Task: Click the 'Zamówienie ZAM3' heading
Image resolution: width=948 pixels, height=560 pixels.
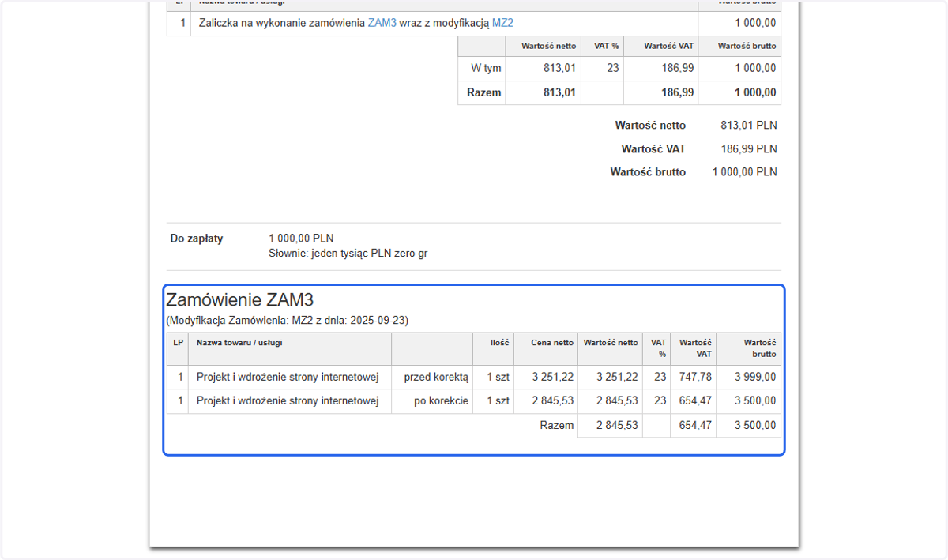Action: point(240,299)
